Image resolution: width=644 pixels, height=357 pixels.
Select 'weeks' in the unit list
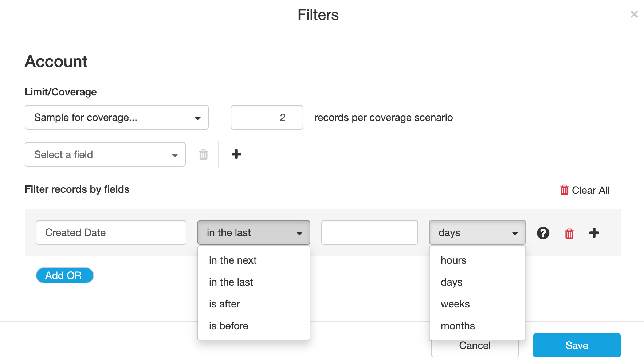point(478,304)
